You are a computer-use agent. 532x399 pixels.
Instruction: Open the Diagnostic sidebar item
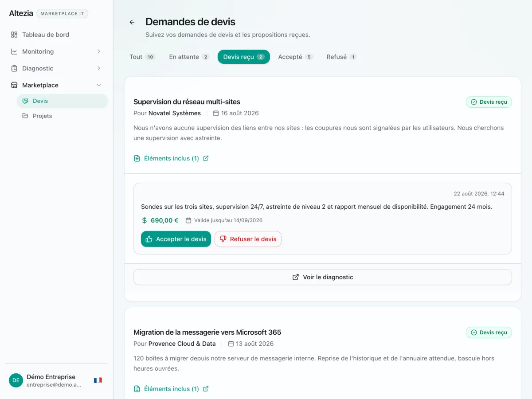[56, 68]
